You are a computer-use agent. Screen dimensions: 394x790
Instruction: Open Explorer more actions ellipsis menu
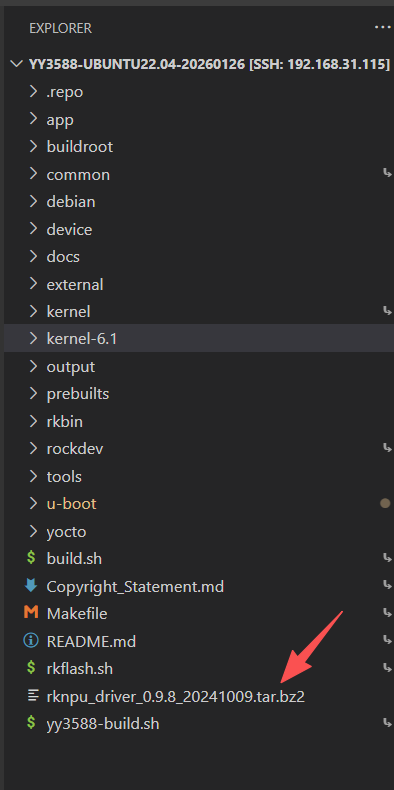383,27
